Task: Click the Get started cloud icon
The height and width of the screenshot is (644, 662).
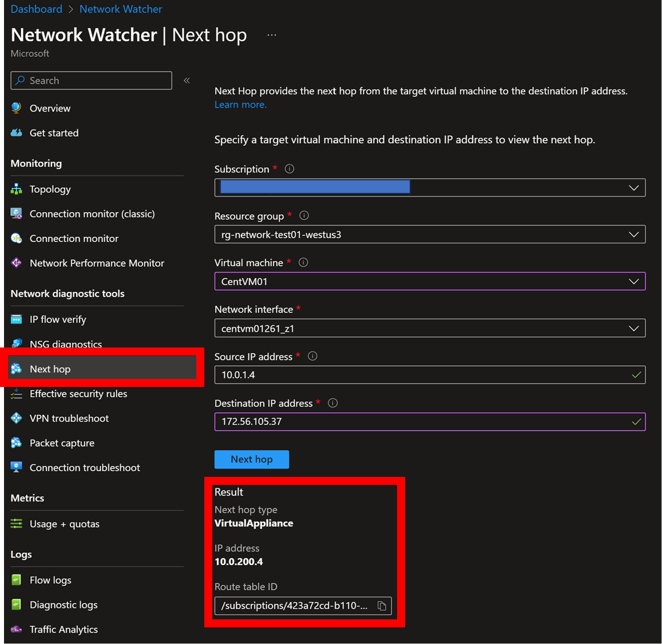Action: tap(16, 133)
